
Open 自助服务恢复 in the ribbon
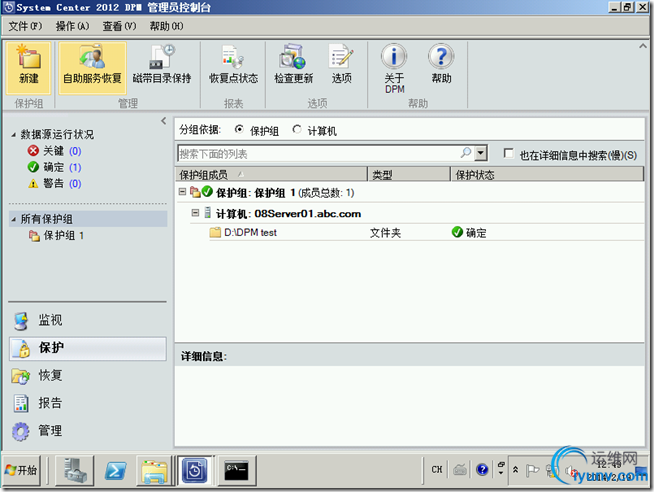(92, 68)
